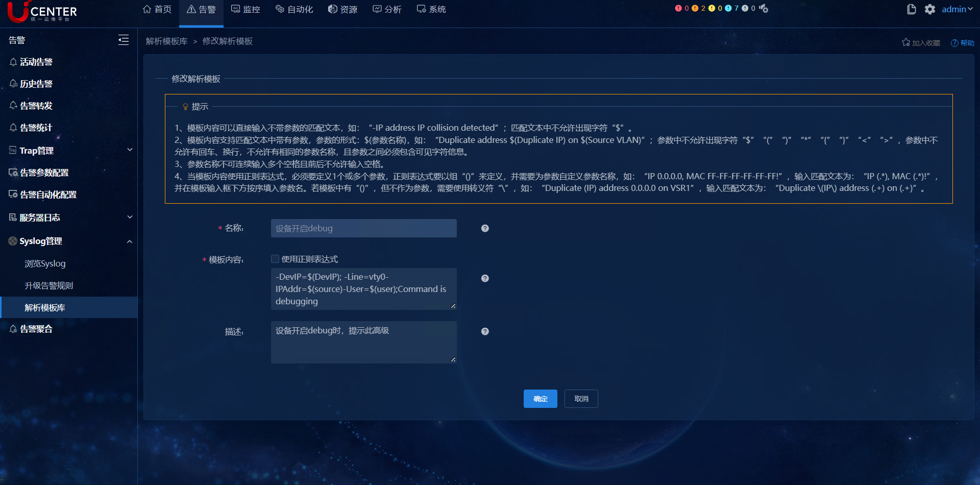Open 升级告警规则 in the sidebar
The image size is (980, 485).
coord(49,285)
